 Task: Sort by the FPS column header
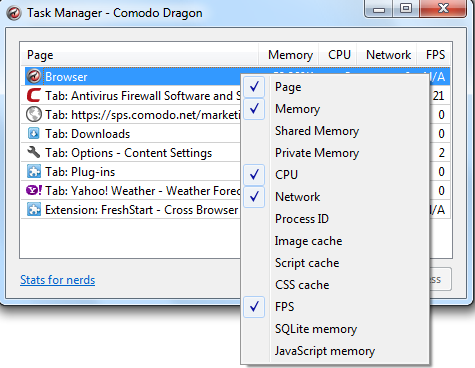pos(433,55)
